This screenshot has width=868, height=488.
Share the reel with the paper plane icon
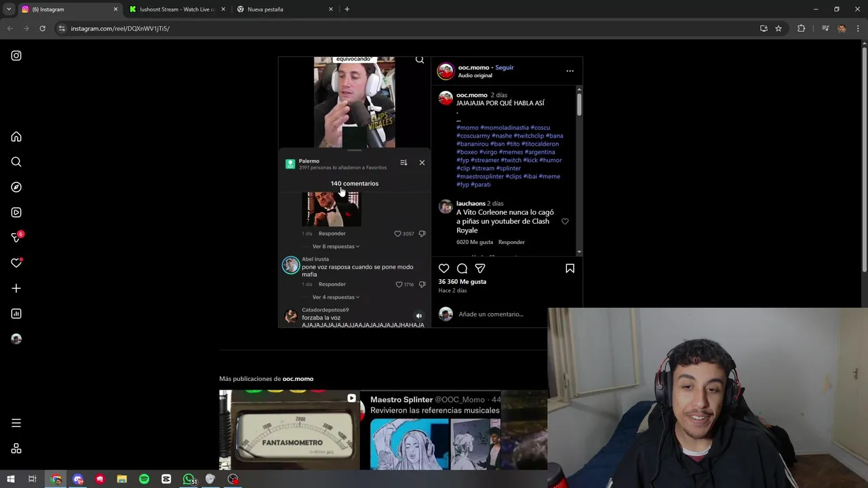(x=480, y=268)
